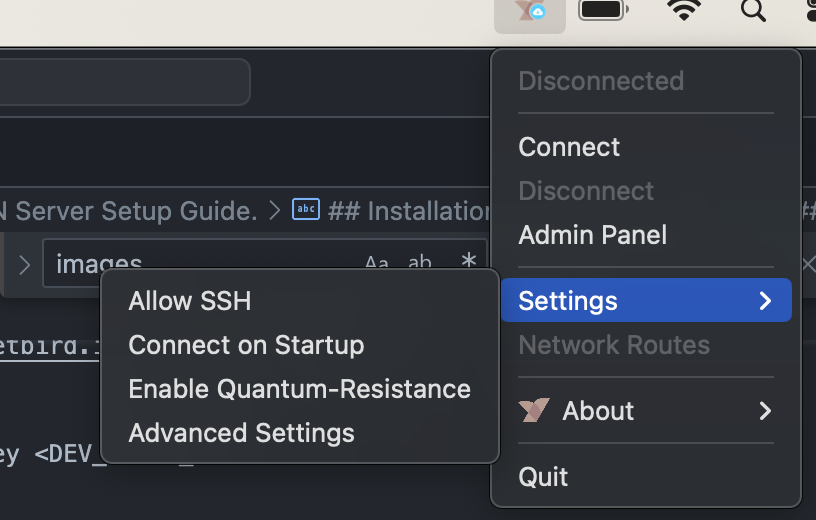Open the Admin Panel menu entry
This screenshot has height=520, width=816.
point(592,235)
